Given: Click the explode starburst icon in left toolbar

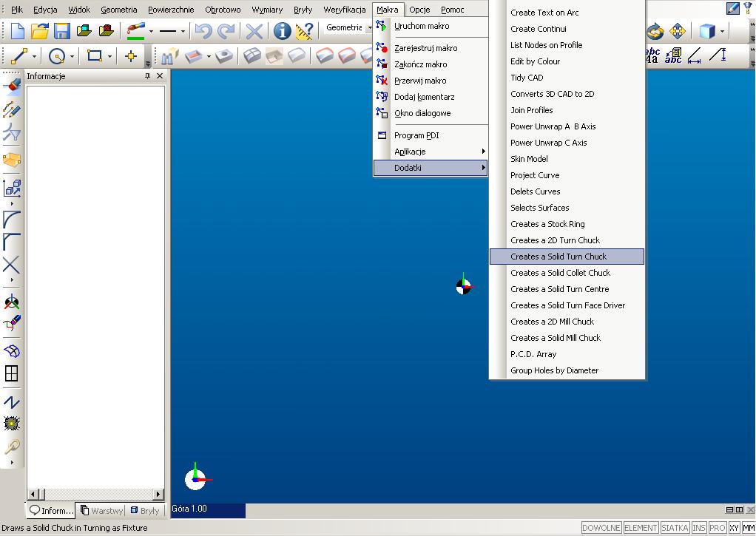Looking at the screenshot, I should pyautogui.click(x=12, y=424).
